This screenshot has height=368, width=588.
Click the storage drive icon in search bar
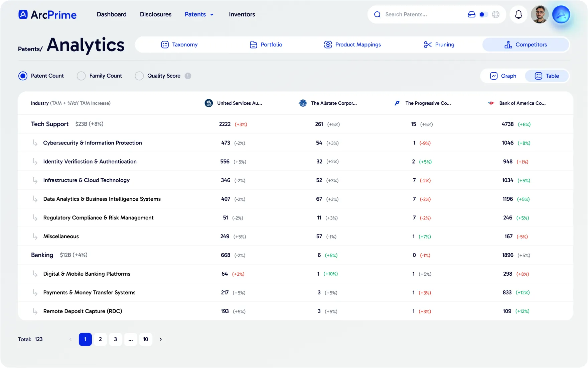(x=471, y=14)
